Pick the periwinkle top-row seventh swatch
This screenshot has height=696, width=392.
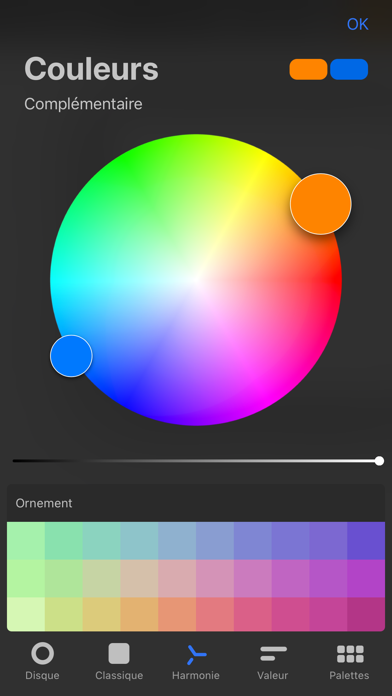(253, 541)
